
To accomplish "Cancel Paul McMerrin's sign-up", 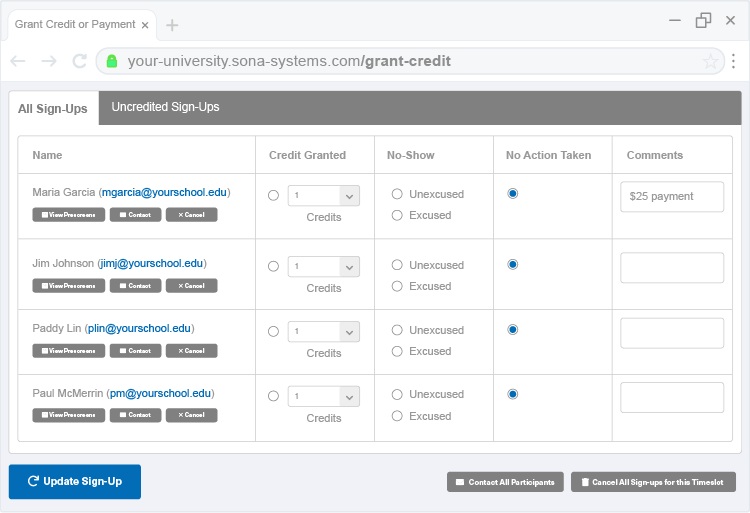I will [x=191, y=415].
